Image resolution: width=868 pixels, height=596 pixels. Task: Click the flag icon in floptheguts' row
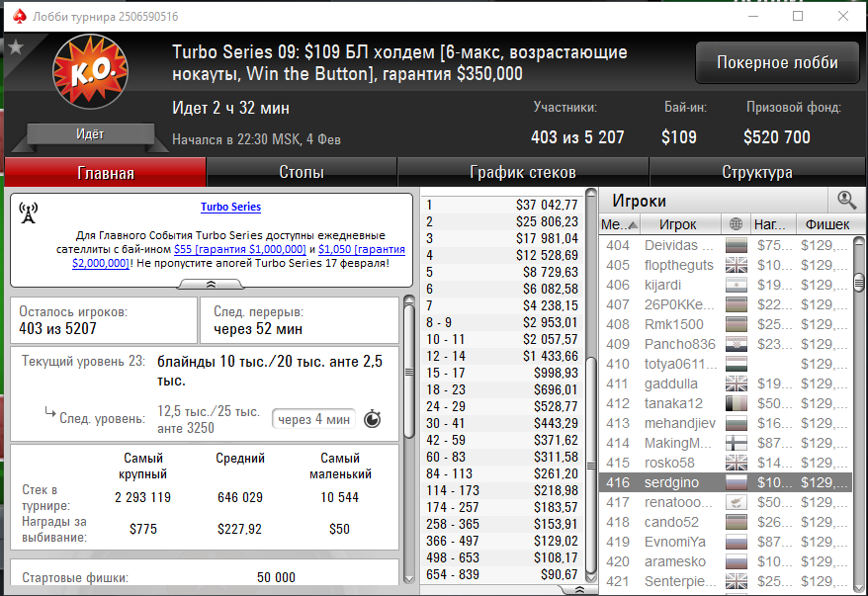pos(737,265)
